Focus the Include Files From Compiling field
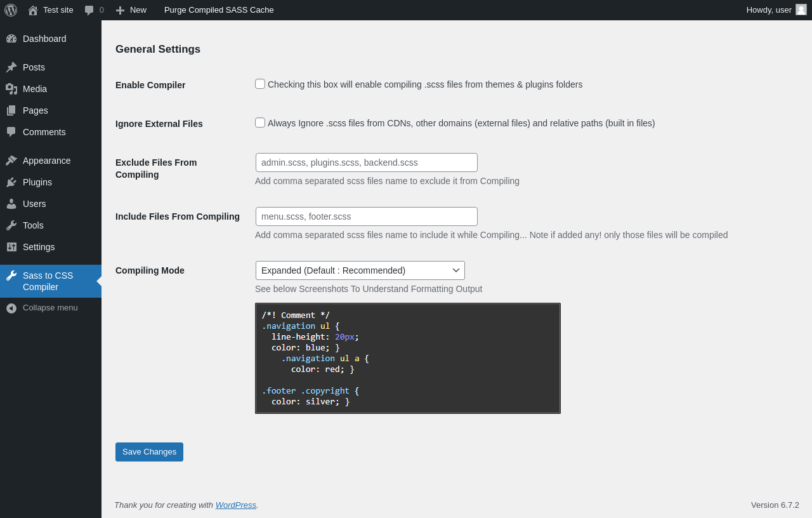The image size is (812, 518). (x=367, y=216)
